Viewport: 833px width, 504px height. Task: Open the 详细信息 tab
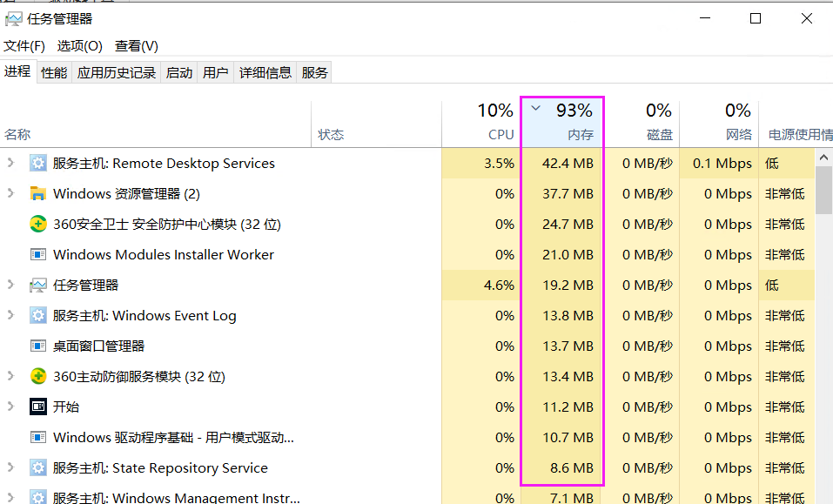[x=265, y=72]
